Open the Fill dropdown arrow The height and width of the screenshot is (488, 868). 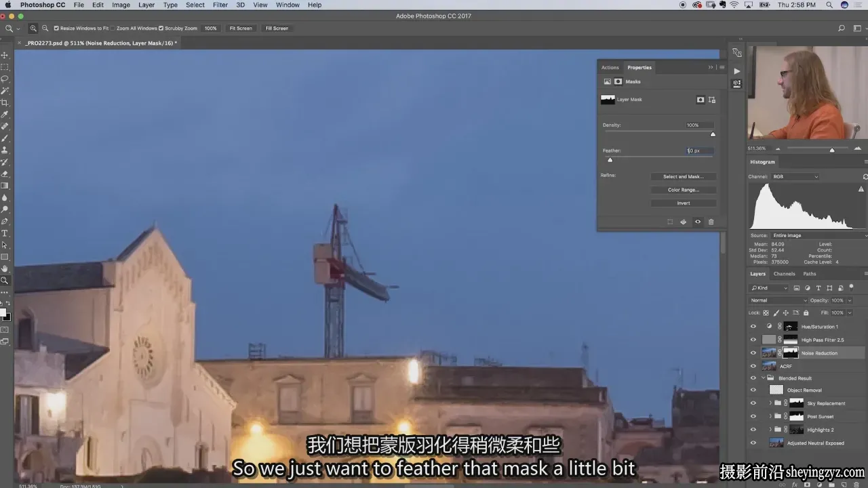pos(849,313)
